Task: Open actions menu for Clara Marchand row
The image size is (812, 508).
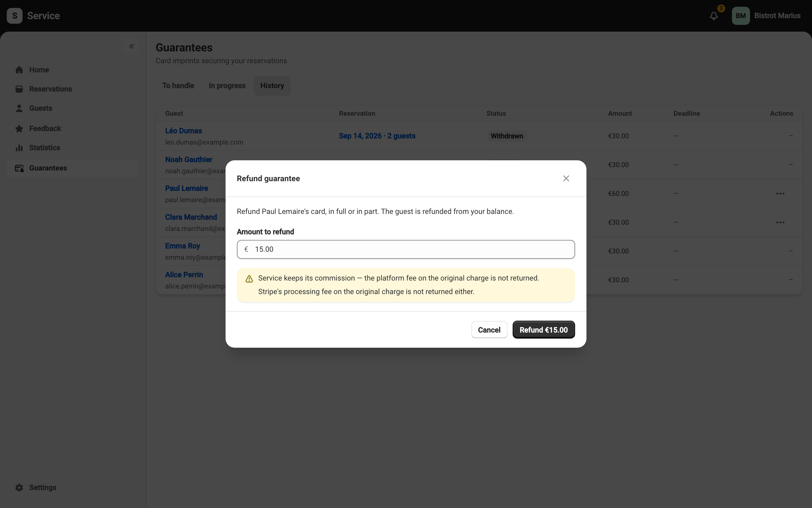Action: tap(780, 222)
